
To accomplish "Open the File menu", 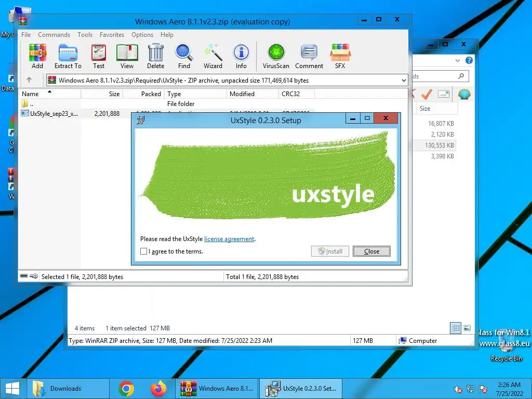I will 26,35.
